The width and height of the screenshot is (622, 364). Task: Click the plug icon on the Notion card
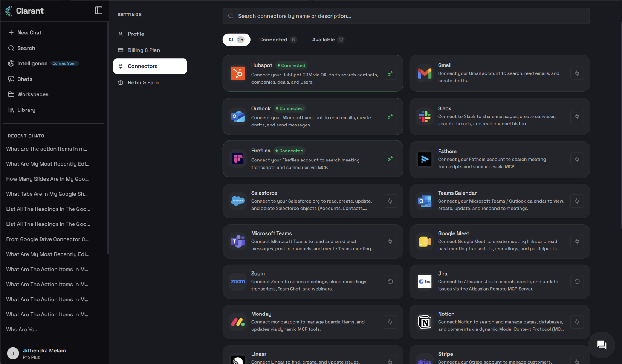[x=577, y=322]
